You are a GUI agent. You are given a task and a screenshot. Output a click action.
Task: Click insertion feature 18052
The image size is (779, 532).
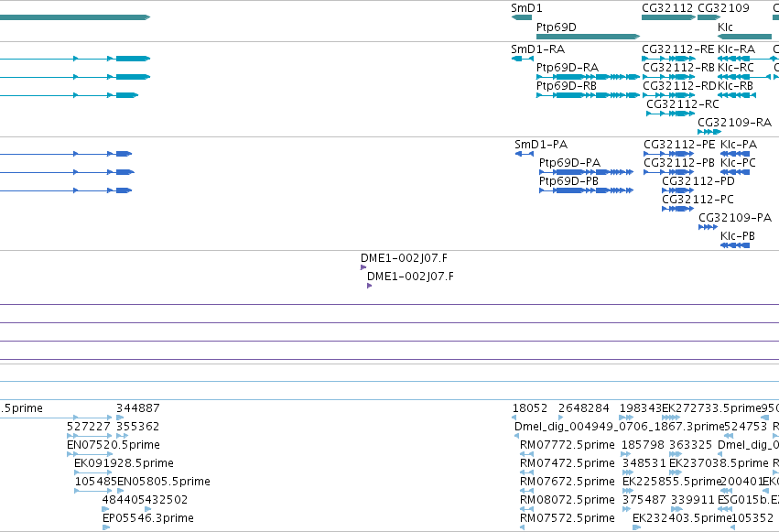(x=514, y=418)
